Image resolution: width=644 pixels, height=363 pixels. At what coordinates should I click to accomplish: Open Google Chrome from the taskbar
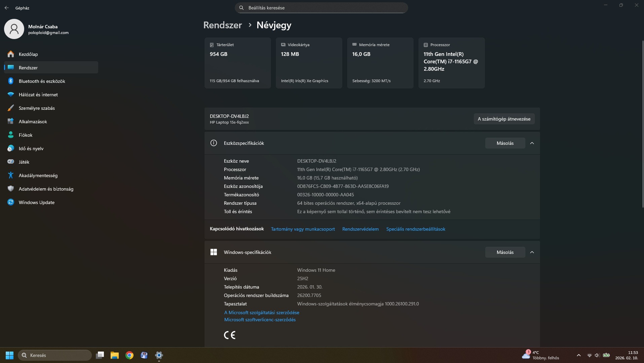(129, 355)
